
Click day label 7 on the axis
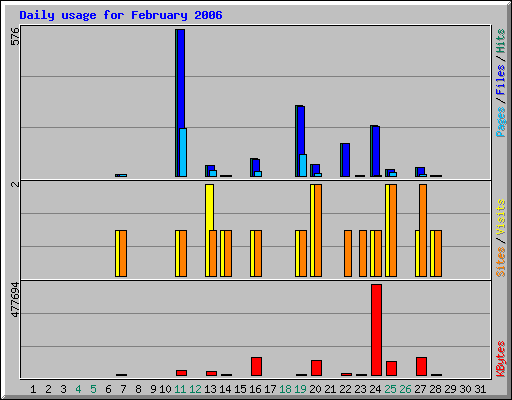click(x=123, y=389)
